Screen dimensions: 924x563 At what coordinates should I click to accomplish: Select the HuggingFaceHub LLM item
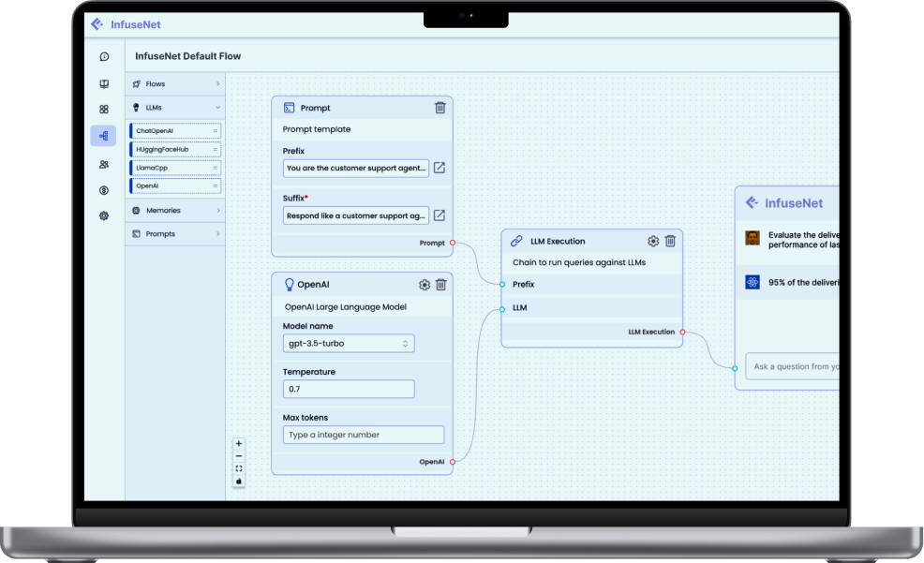(x=175, y=150)
